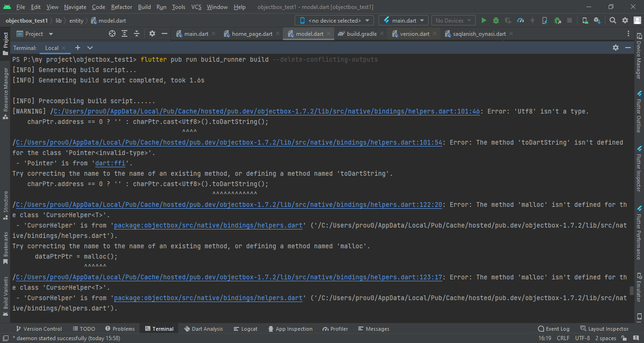Viewport: 644px width, 343px height.
Task: Run the app with the green Run icon
Action: click(484, 20)
